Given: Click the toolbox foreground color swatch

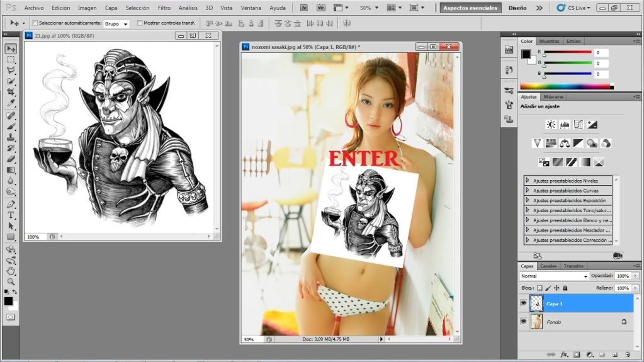Looking at the screenshot, I should click(8, 301).
